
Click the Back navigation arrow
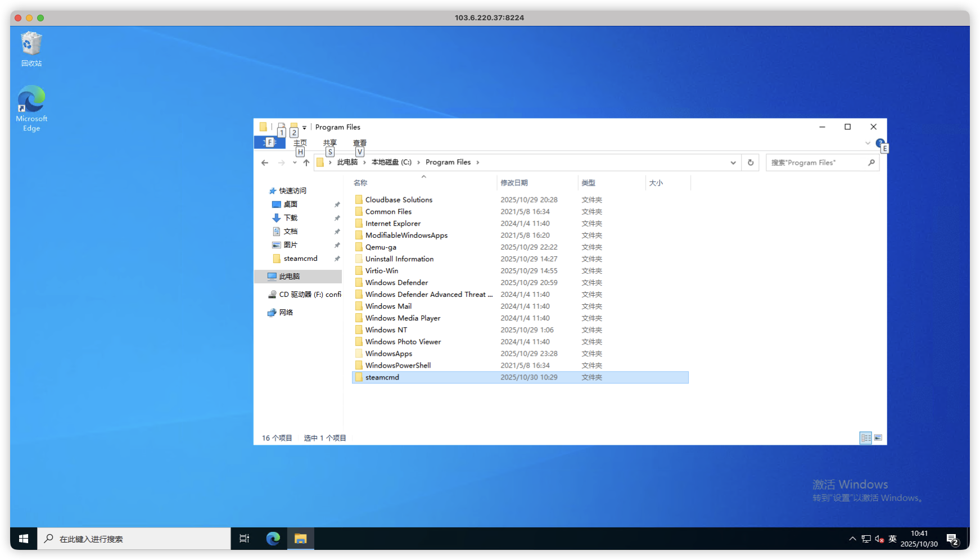click(x=265, y=162)
